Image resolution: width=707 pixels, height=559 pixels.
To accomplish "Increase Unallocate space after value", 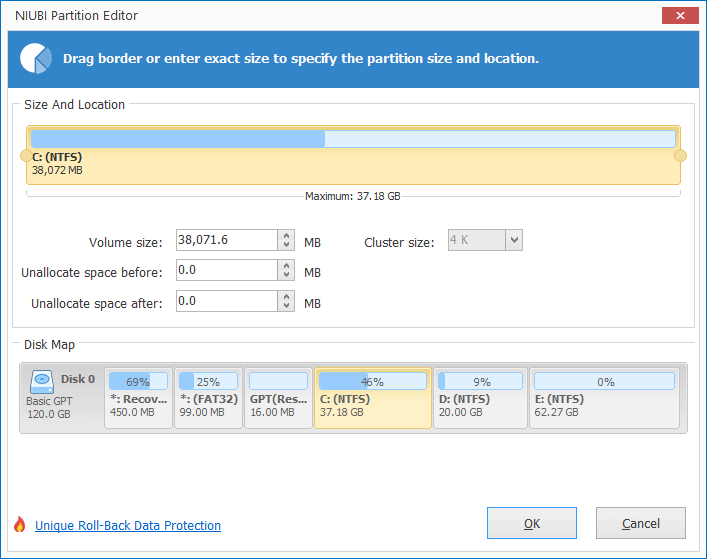I will point(286,296).
